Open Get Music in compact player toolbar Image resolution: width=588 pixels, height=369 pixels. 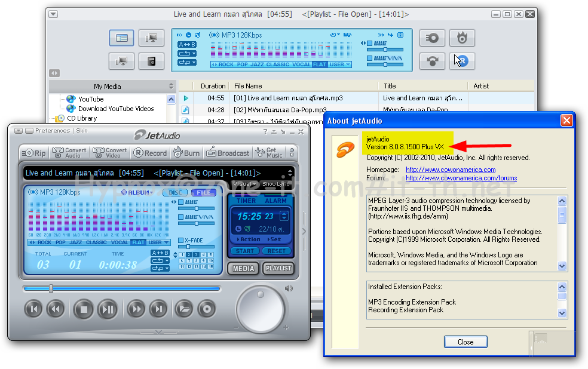[269, 153]
